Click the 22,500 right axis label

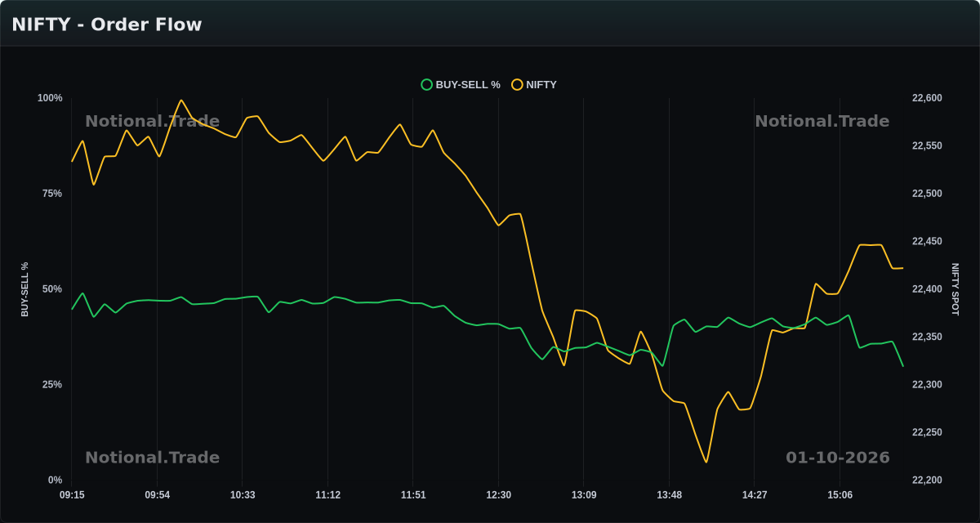pyautogui.click(x=927, y=194)
